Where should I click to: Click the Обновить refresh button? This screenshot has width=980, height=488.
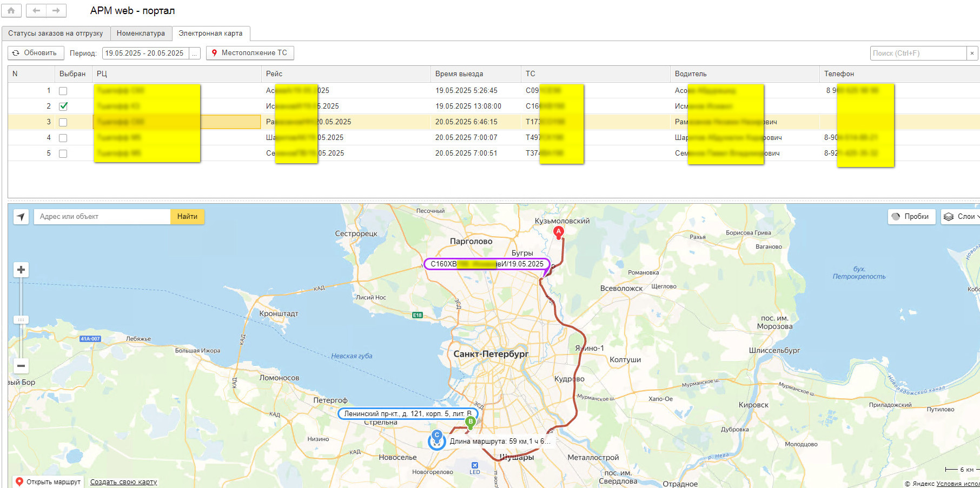[x=36, y=53]
